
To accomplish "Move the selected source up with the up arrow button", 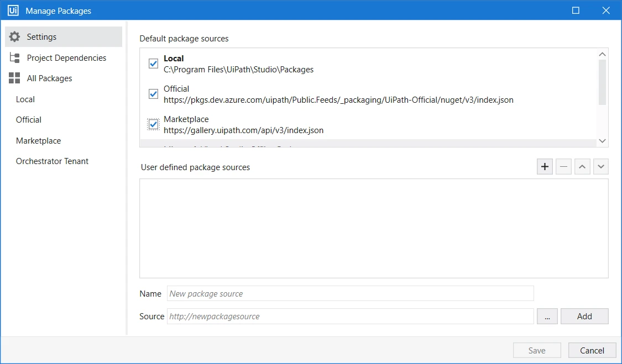I will 582,167.
